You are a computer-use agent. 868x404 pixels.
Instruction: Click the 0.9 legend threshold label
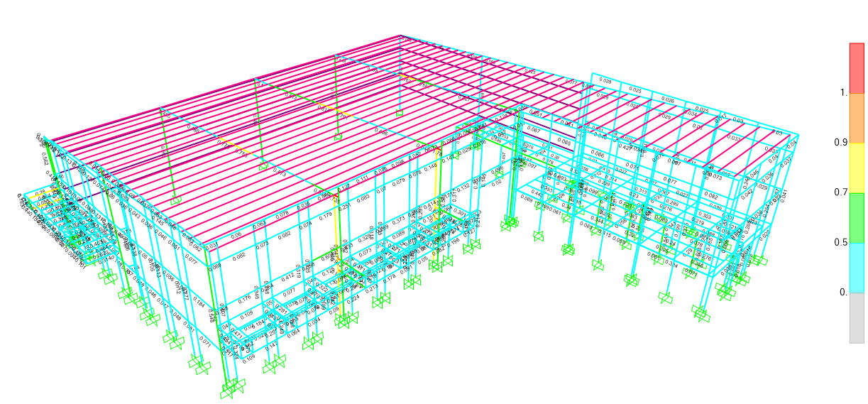[x=840, y=143]
